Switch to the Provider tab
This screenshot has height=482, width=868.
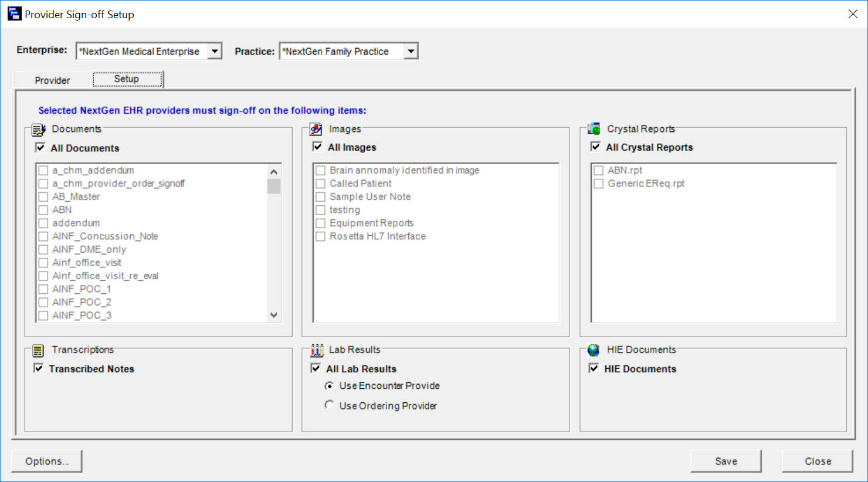click(52, 80)
